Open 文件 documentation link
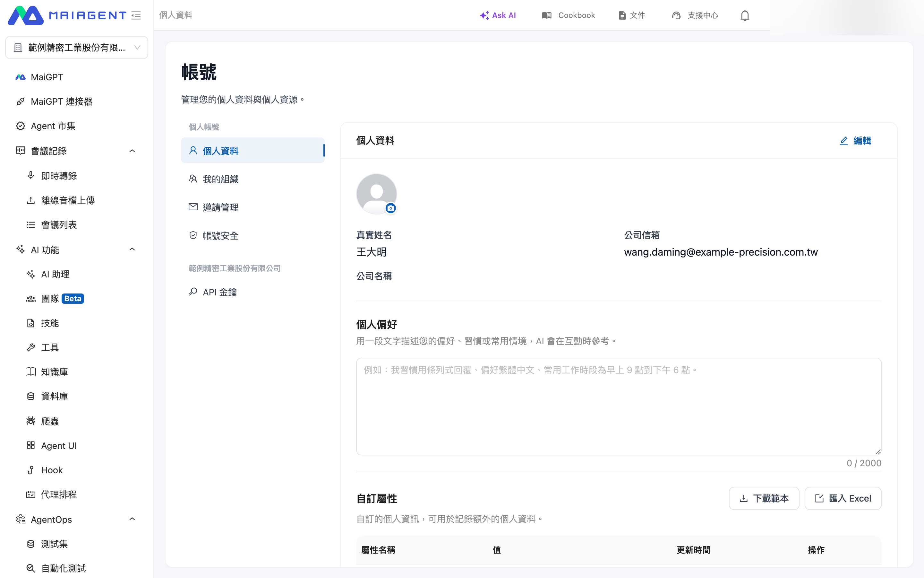Image resolution: width=924 pixels, height=578 pixels. (x=632, y=15)
